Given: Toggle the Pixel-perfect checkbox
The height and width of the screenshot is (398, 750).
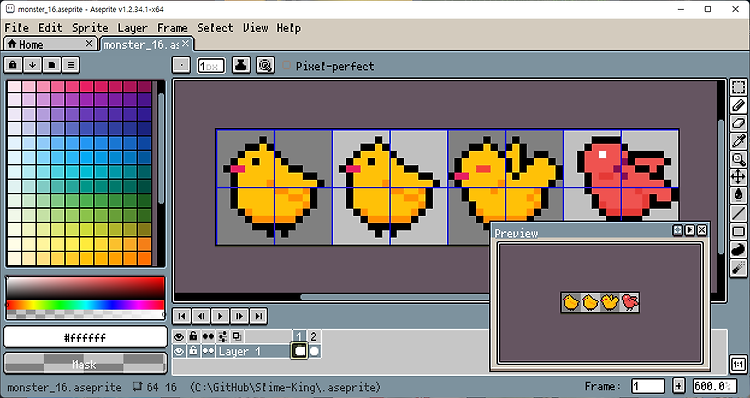Looking at the screenshot, I should 287,66.
